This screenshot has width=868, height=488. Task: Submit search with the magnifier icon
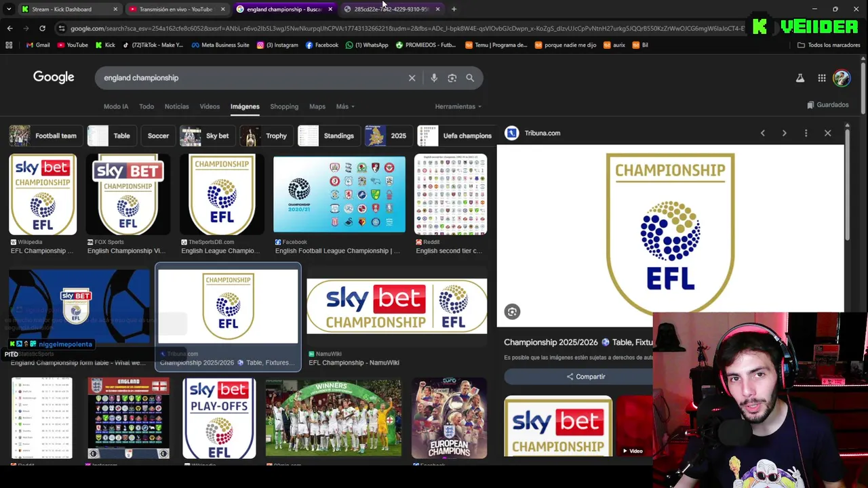pos(470,78)
